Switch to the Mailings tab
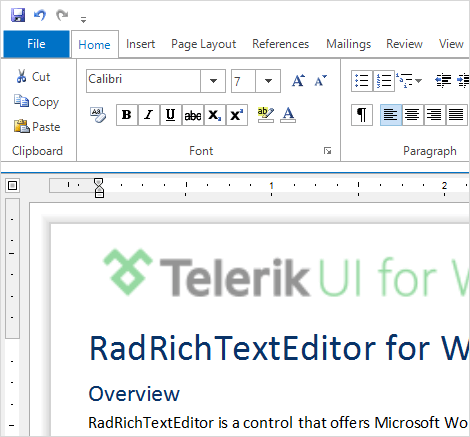This screenshot has width=470, height=437. click(x=348, y=44)
